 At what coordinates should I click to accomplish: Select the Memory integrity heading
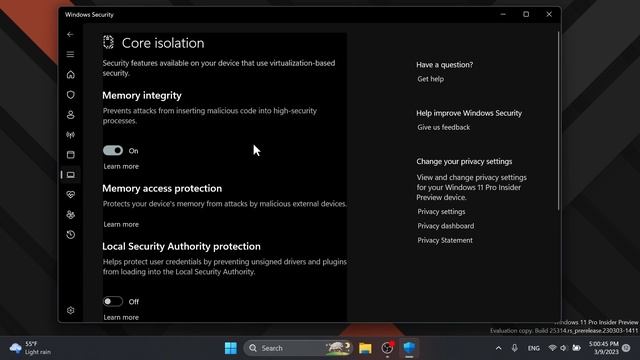[142, 96]
